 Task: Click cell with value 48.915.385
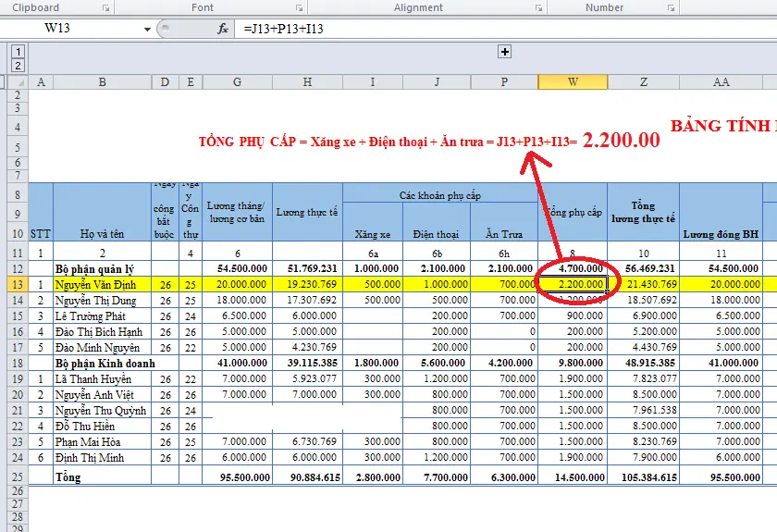pos(643,364)
